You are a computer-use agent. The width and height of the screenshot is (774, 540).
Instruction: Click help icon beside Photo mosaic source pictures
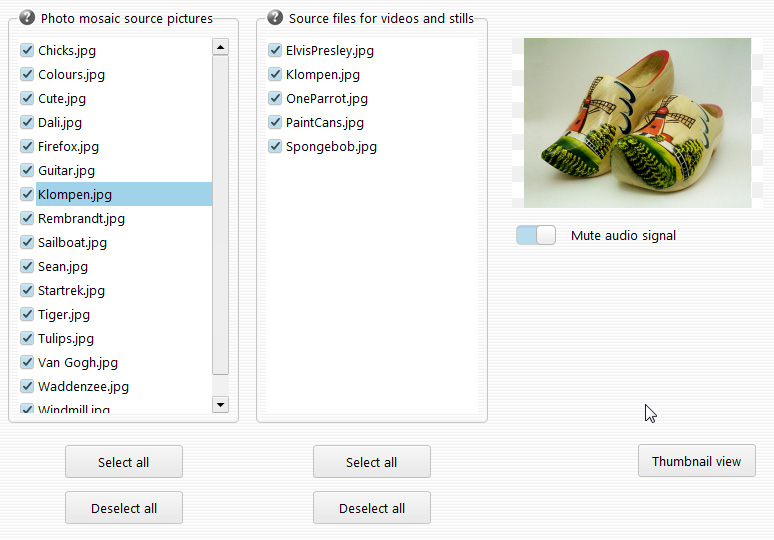point(27,18)
